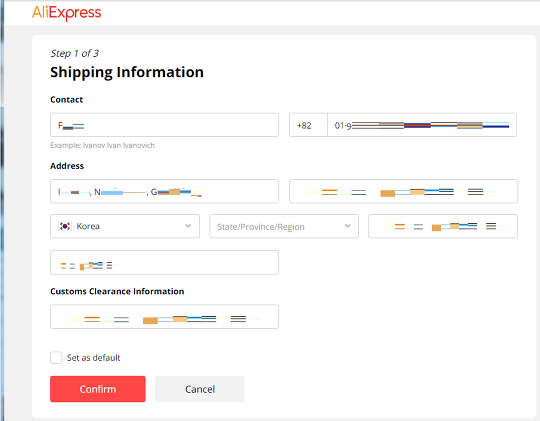This screenshot has width=540, height=421.
Task: Click the Korea dropdown chevron arrow
Action: point(188,226)
